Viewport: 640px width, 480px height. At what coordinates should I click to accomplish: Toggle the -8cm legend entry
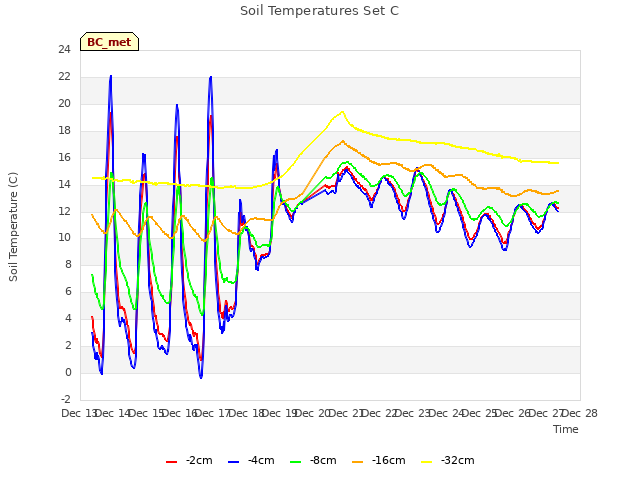pos(313,460)
